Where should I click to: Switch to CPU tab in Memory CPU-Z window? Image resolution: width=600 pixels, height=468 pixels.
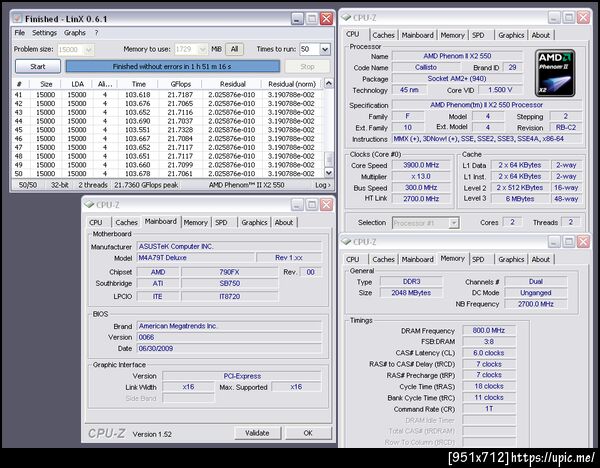coord(352,259)
